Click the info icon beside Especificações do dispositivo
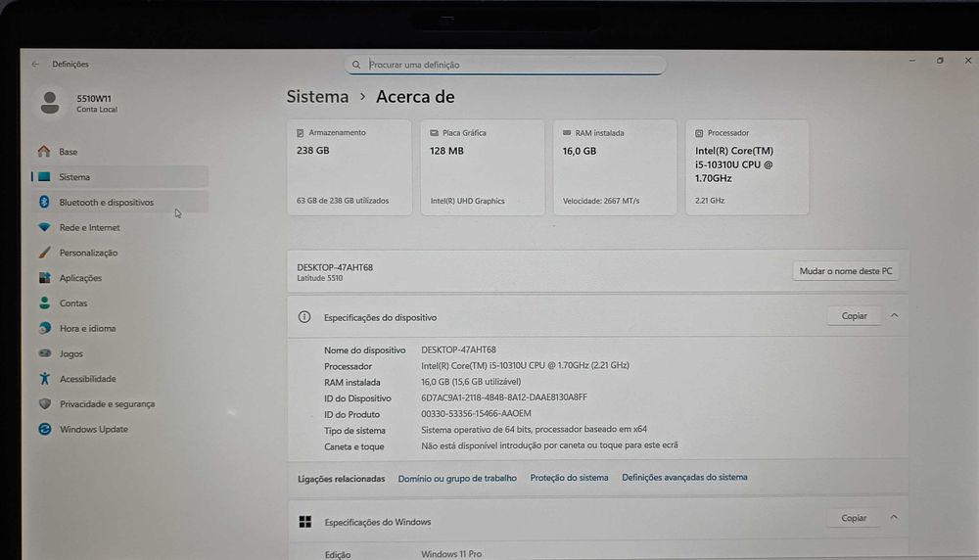 304,316
